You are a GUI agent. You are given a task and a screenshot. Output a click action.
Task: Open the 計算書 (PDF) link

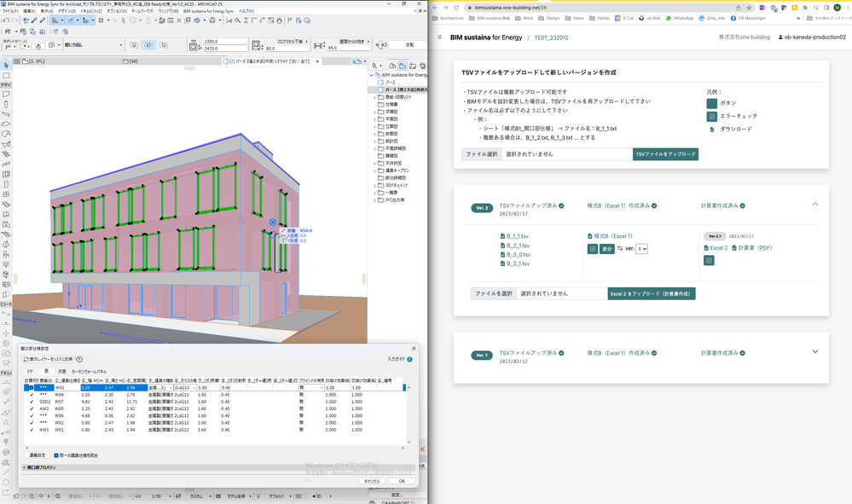(752, 247)
